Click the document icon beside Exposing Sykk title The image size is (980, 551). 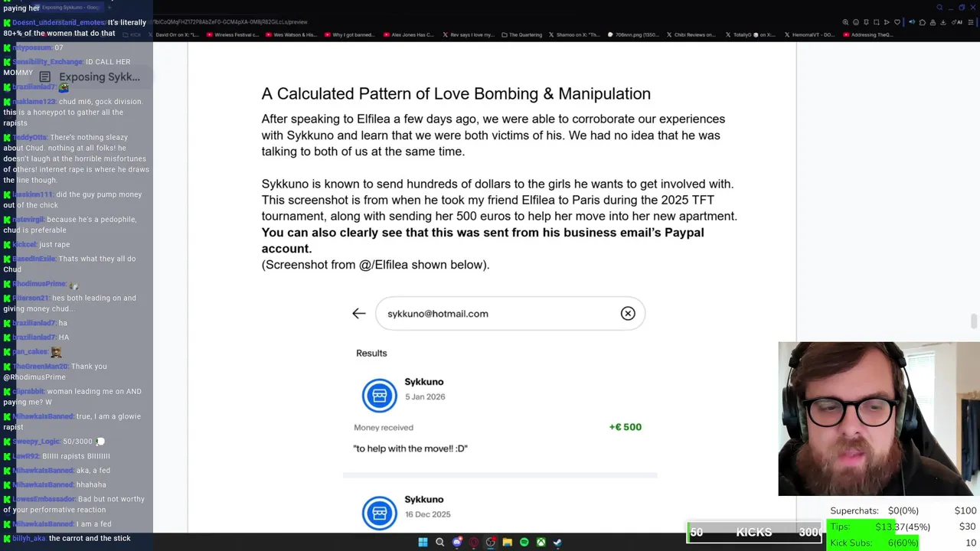pos(45,77)
